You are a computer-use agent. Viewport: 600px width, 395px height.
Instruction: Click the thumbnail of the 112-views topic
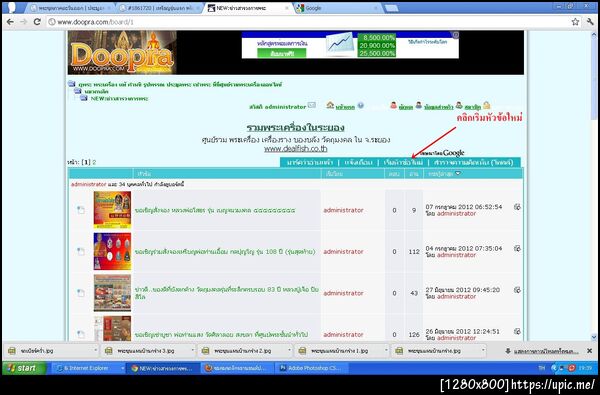[112, 251]
